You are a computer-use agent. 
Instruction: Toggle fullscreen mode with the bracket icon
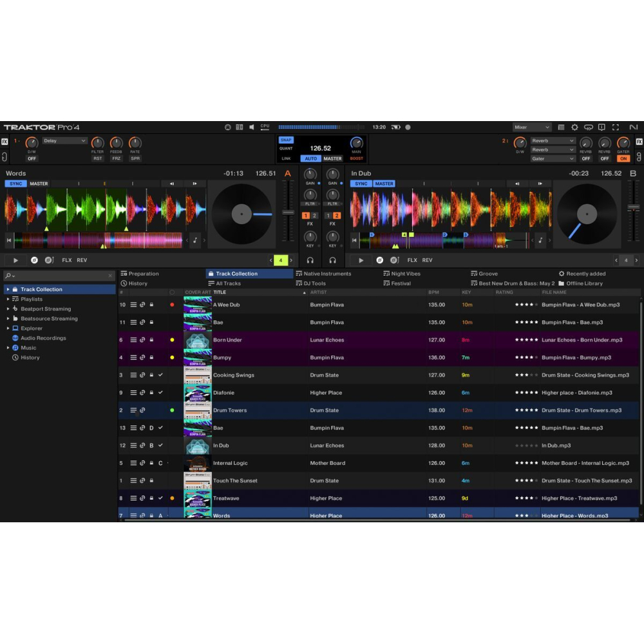click(616, 127)
